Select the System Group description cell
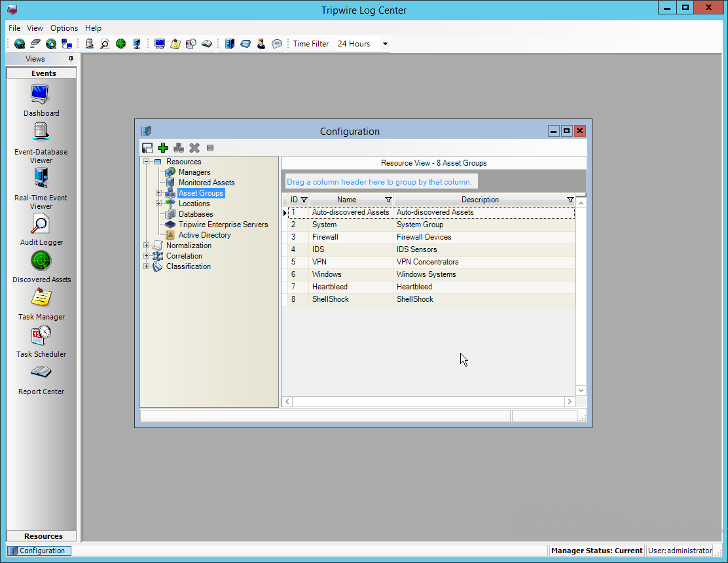 click(484, 225)
